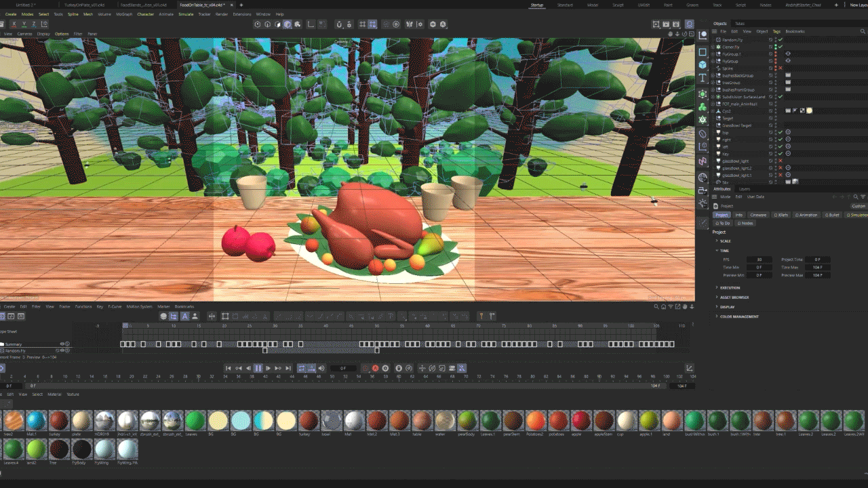Image resolution: width=868 pixels, height=488 pixels.
Task: Toggle visibility dots for FlyGroup.1
Action: tap(776, 54)
